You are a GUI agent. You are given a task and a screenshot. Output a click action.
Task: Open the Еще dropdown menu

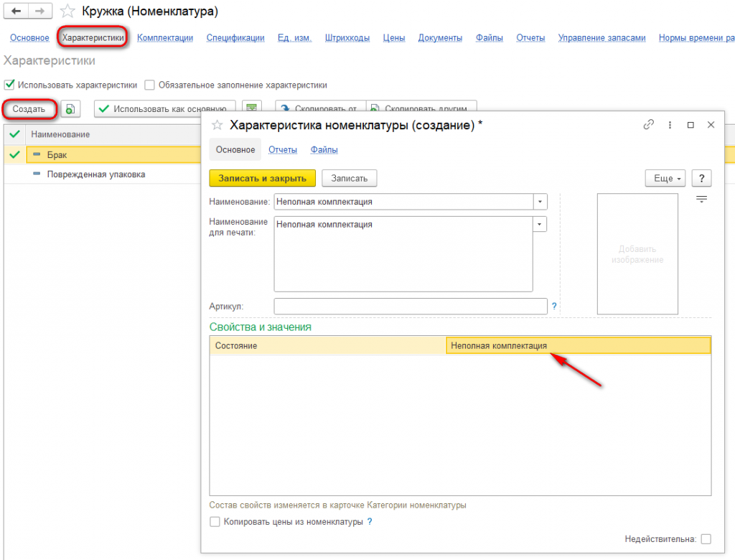(665, 178)
